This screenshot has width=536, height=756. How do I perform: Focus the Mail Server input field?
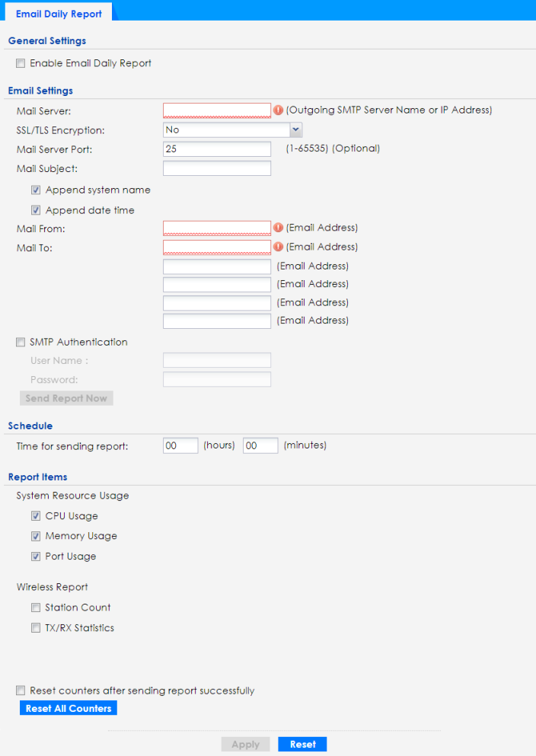point(217,110)
